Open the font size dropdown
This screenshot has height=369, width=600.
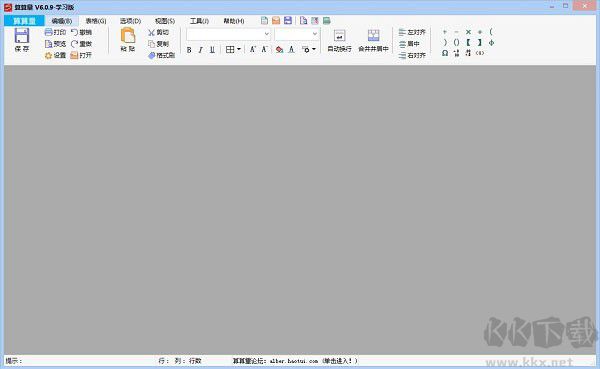pyautogui.click(x=315, y=34)
